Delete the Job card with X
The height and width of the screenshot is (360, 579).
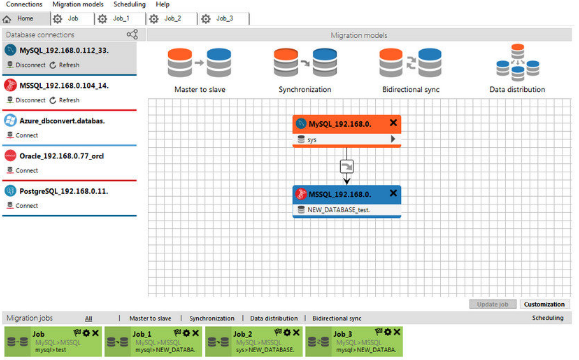[x=95, y=333]
